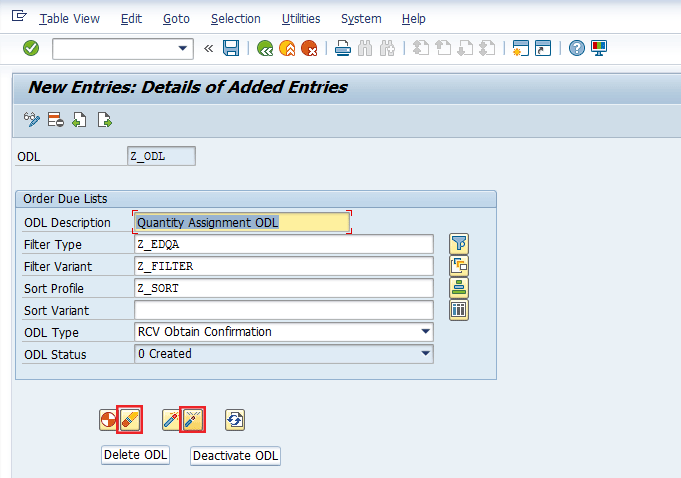Open the Utilities menu

click(x=301, y=18)
